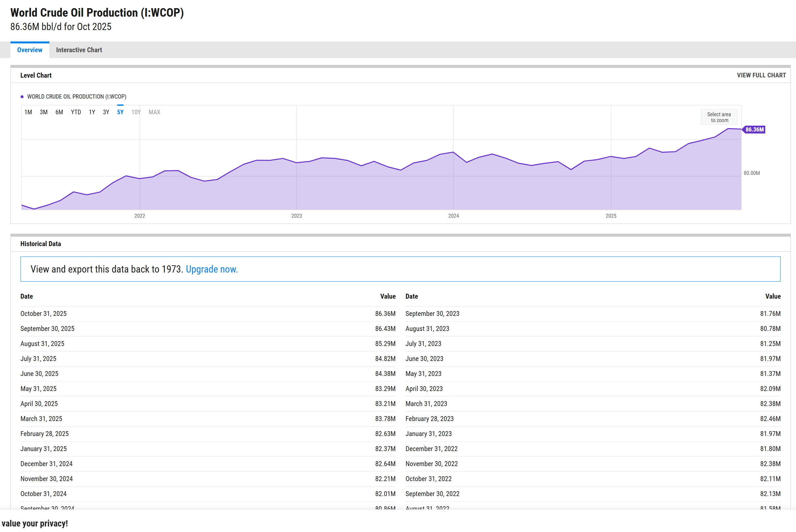
Task: Select the 3Y time range
Action: pos(106,112)
